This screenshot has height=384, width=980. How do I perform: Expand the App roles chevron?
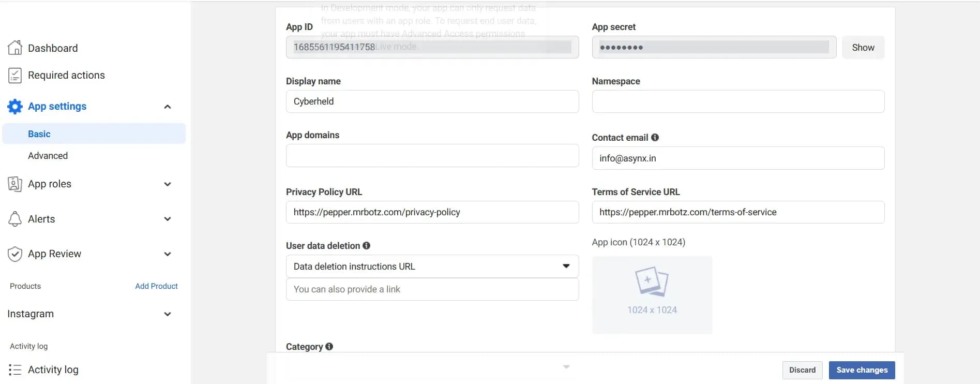coord(167,184)
